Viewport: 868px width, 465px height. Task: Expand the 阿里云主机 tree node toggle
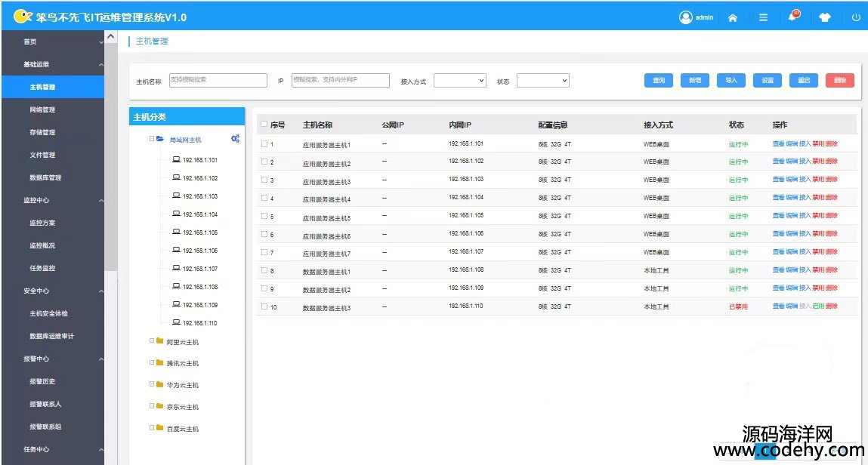click(152, 341)
